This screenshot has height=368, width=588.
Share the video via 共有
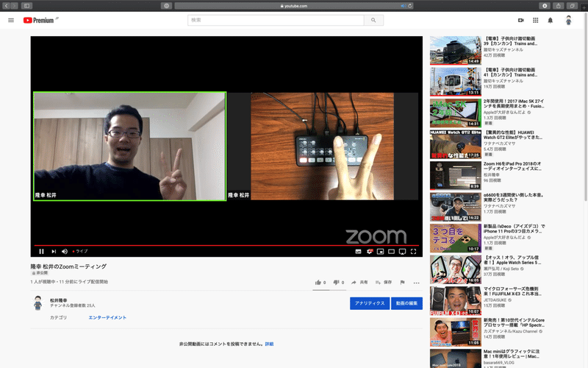(359, 283)
